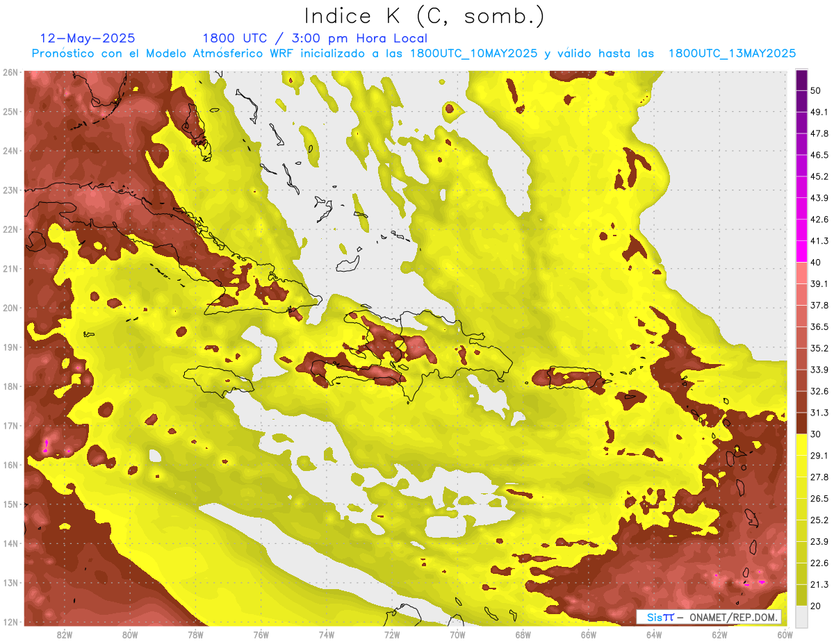Image resolution: width=834 pixels, height=644 pixels.
Task: Click the latitude axis label "23N"
Action: 10,190
